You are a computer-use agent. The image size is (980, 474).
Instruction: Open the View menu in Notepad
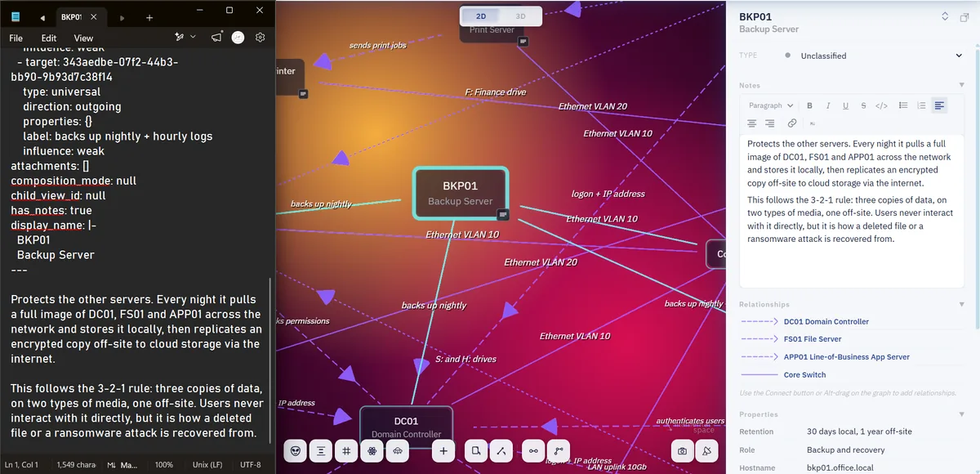tap(83, 38)
